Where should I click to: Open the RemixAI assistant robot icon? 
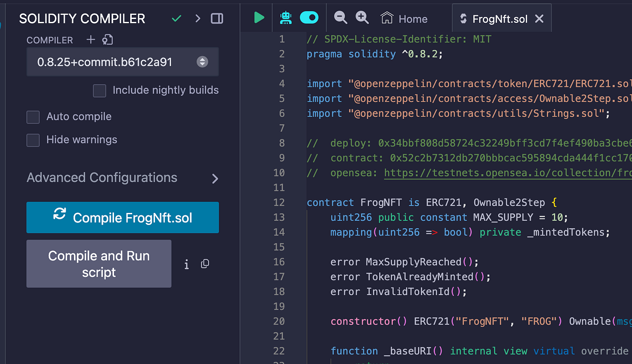coord(285,18)
